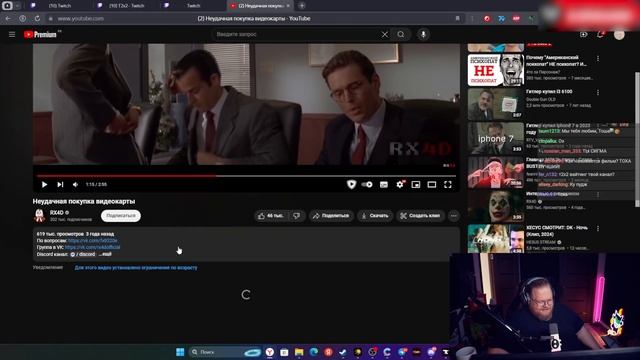
Task: Open the iphone 7 recommended thumbnail
Action: coord(496,138)
